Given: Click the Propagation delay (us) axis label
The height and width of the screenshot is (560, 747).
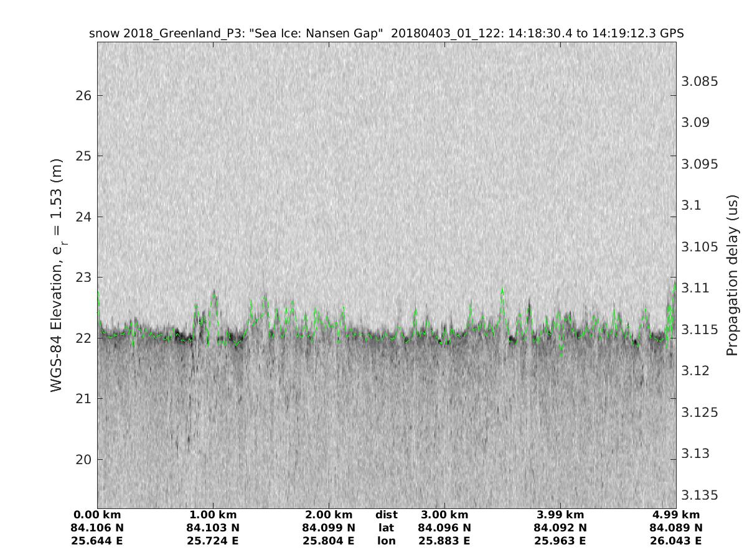Looking at the screenshot, I should click(x=732, y=276).
